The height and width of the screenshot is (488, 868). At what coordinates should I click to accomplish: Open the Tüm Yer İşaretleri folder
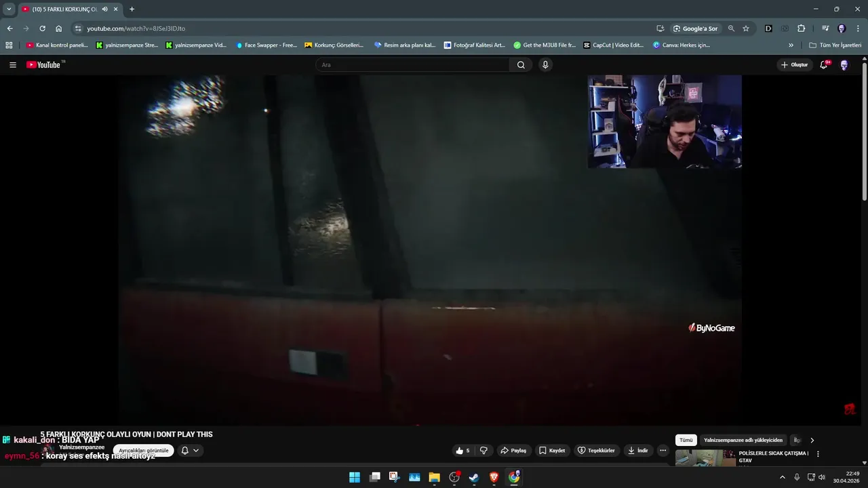coord(835,45)
